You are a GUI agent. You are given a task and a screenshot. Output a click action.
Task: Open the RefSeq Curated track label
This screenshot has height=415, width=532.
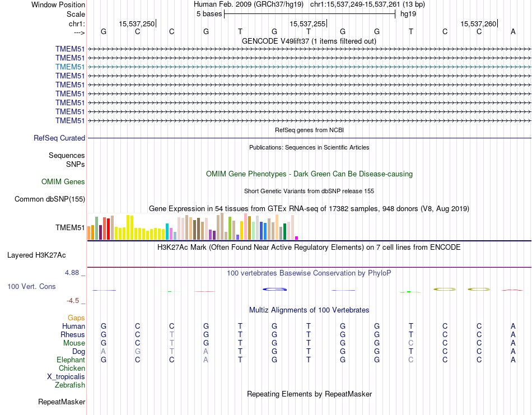pos(59,138)
